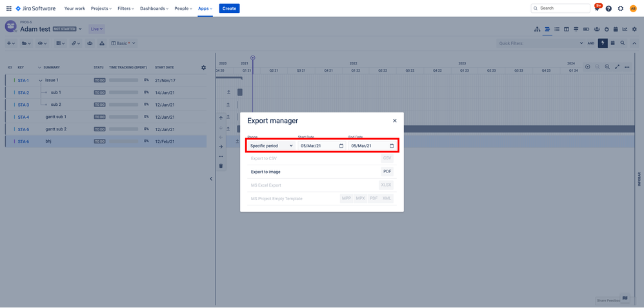The width and height of the screenshot is (644, 308).
Task: Open the help question mark icon
Action: point(609,8)
